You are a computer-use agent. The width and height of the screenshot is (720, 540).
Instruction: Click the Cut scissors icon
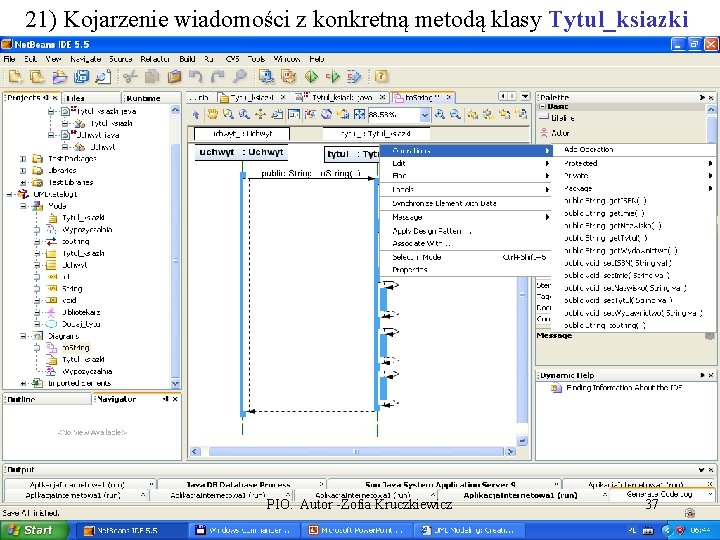[130, 77]
